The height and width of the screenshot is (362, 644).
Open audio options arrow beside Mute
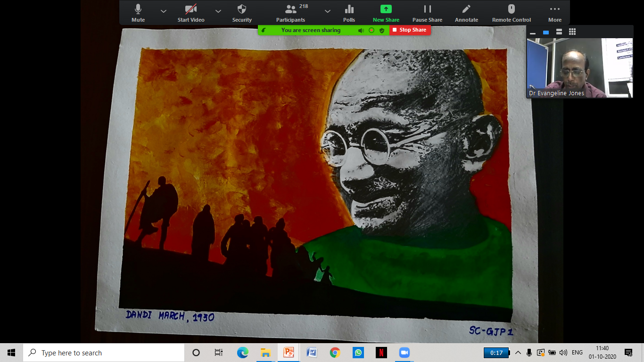click(x=163, y=11)
